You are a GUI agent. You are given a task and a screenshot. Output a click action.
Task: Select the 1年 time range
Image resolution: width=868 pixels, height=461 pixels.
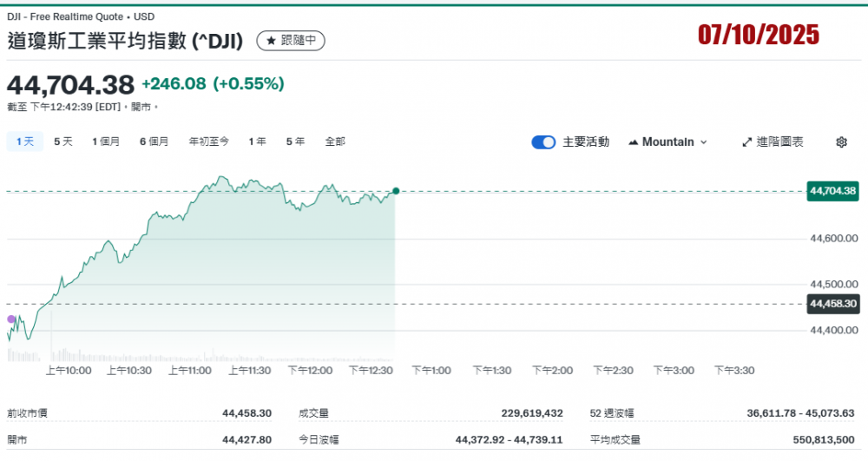coord(257,142)
